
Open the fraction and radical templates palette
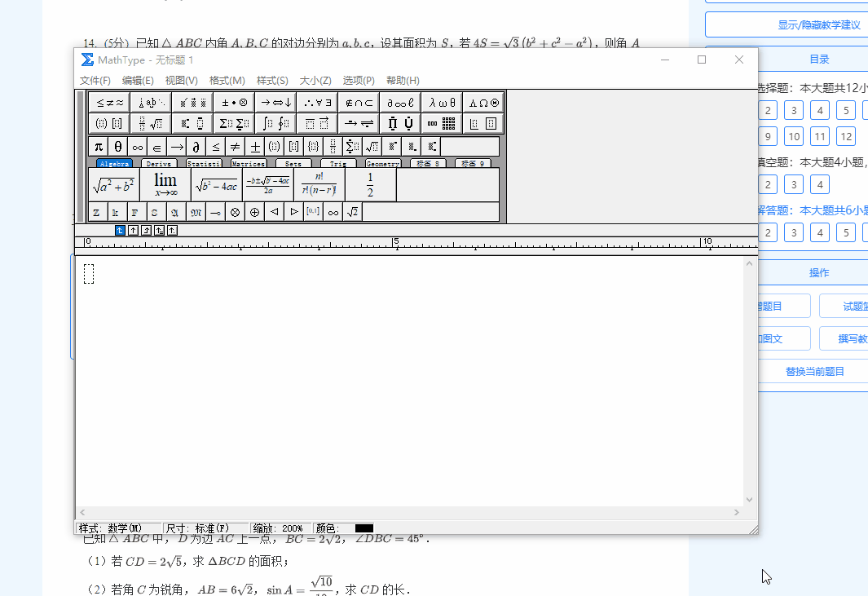tap(151, 123)
